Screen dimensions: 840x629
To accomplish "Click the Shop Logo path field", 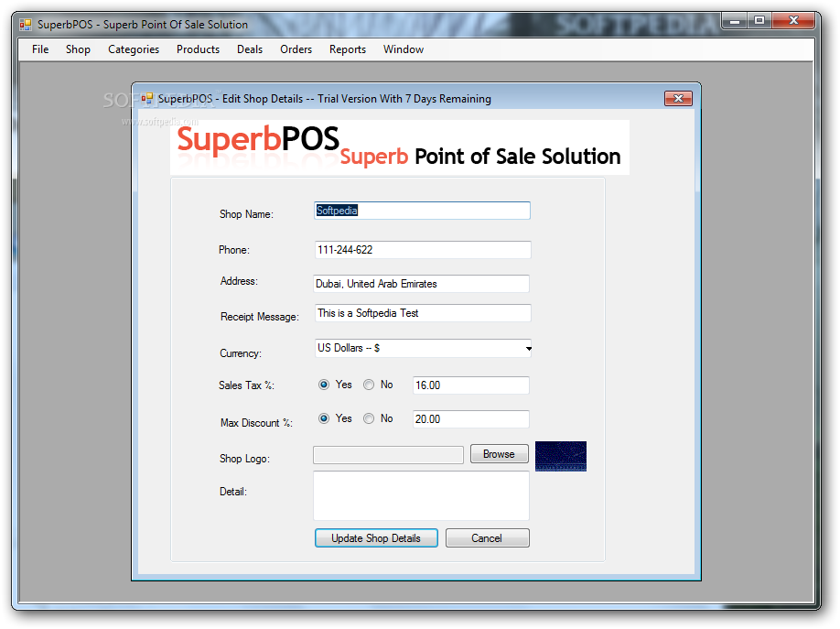I will point(388,455).
